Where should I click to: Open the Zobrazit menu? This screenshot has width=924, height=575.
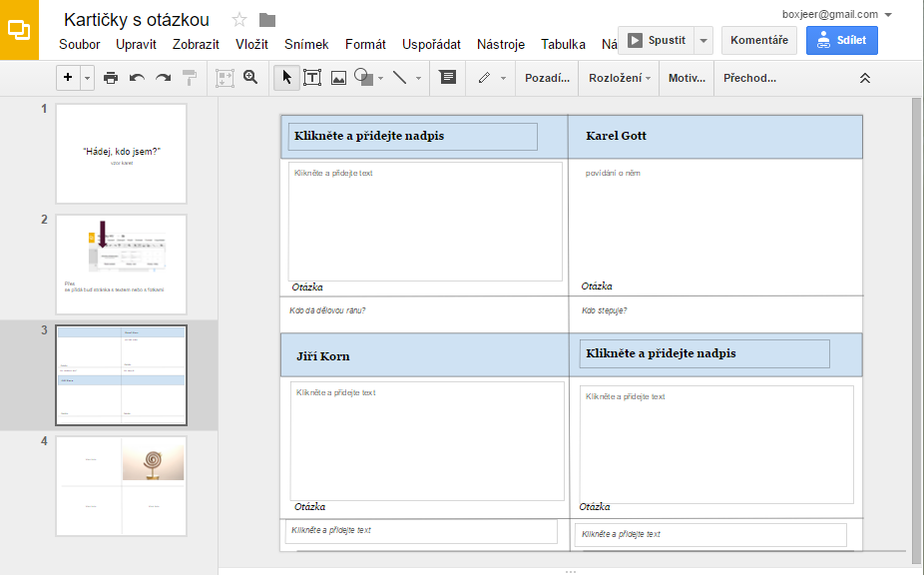pos(196,44)
